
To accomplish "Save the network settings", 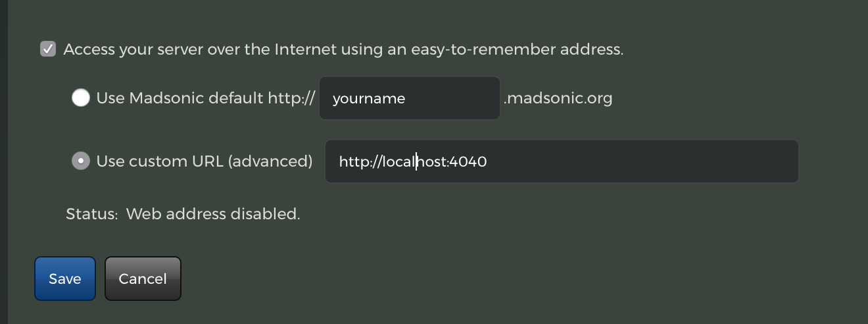I will pyautogui.click(x=65, y=279).
